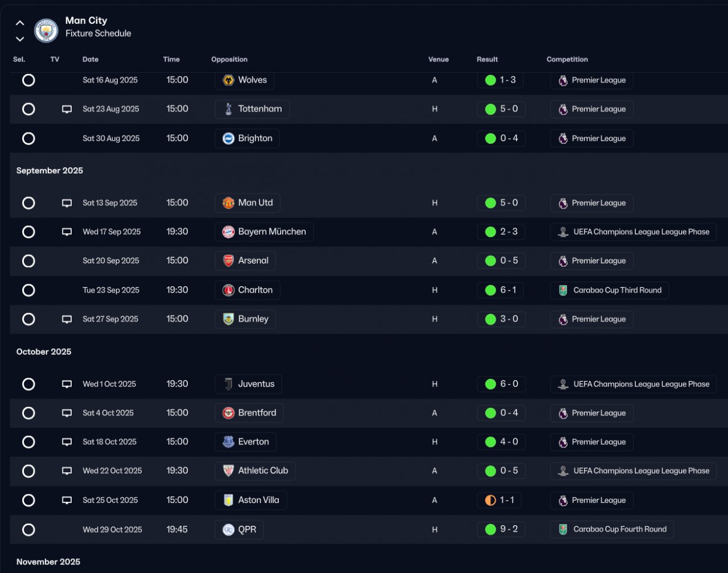Click the up chevron beside Man City

tap(20, 23)
